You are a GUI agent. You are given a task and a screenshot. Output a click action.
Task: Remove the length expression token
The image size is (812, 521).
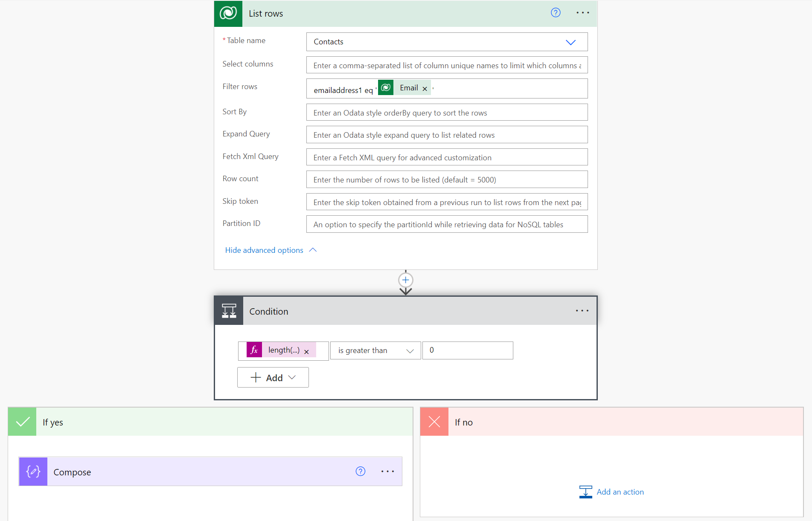click(306, 352)
